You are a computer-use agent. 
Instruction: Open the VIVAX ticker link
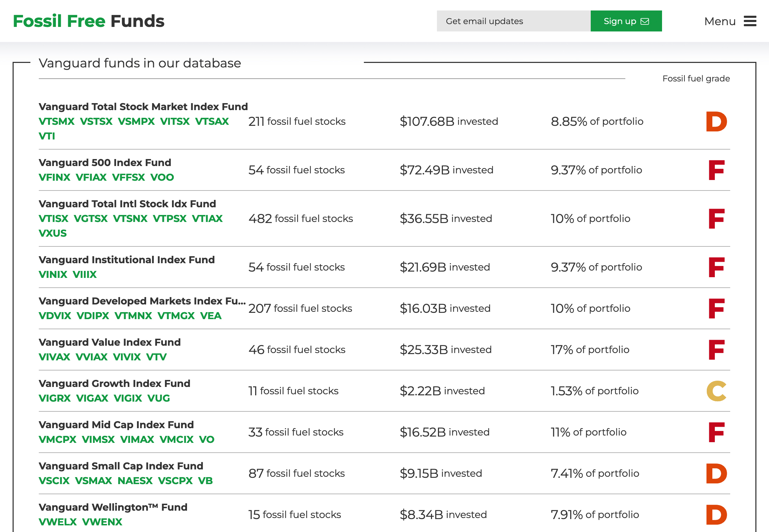pos(55,357)
